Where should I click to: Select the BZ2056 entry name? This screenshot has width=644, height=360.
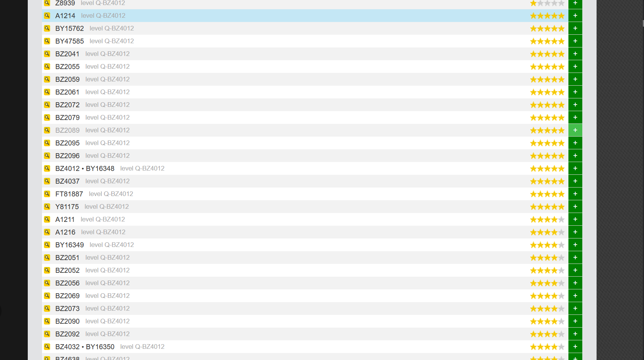(67, 283)
